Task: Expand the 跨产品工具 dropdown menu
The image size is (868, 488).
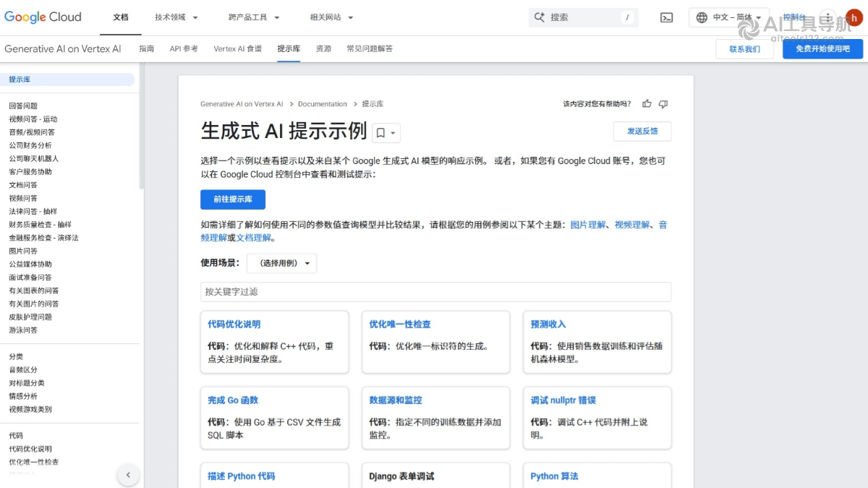Action: (x=254, y=17)
